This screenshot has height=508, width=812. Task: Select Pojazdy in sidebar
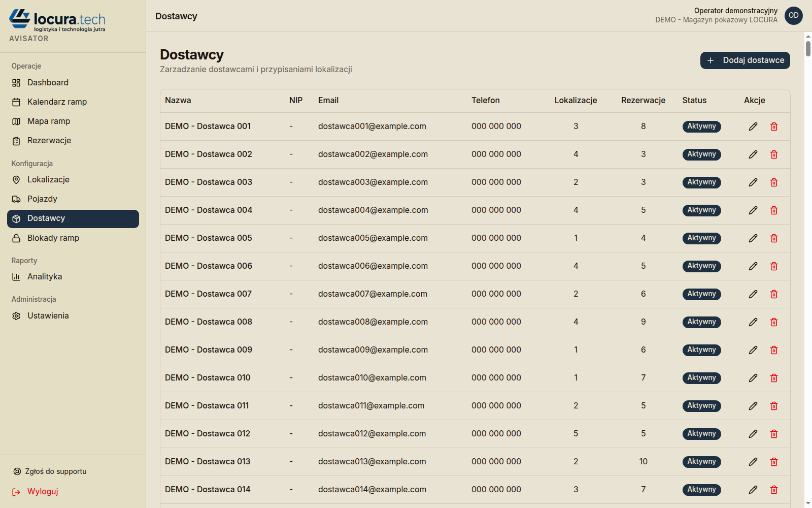coord(73,199)
